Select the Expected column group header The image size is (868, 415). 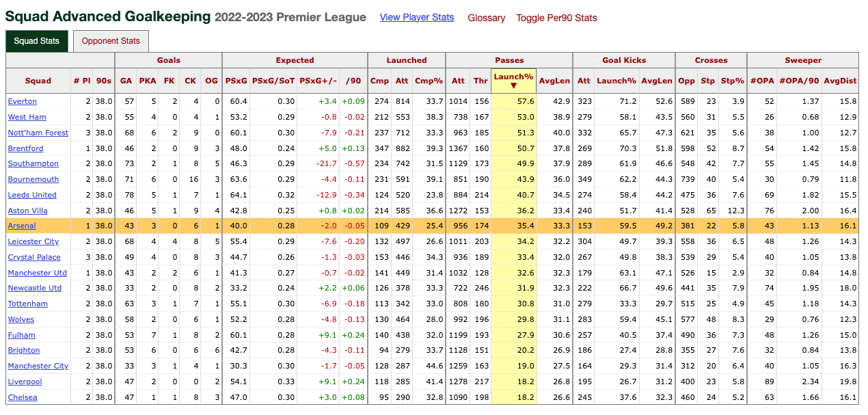point(295,60)
